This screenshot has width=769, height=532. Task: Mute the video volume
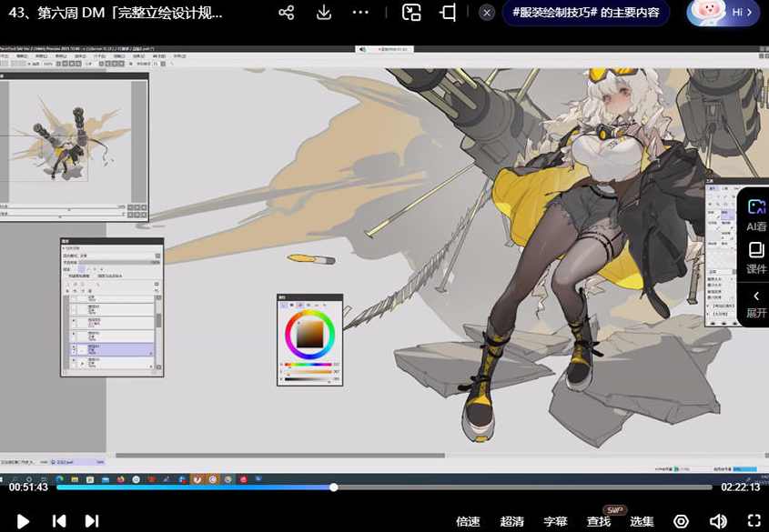point(718,521)
